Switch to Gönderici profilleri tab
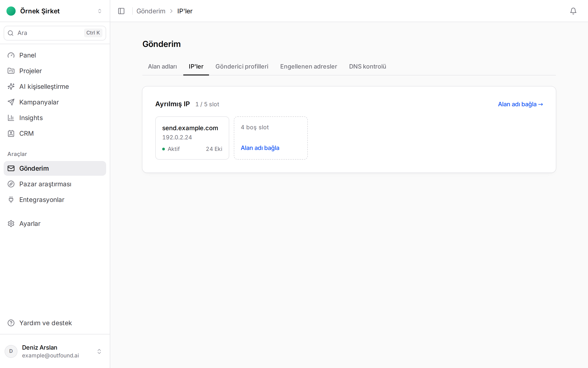Image resolution: width=588 pixels, height=368 pixels. [242, 66]
